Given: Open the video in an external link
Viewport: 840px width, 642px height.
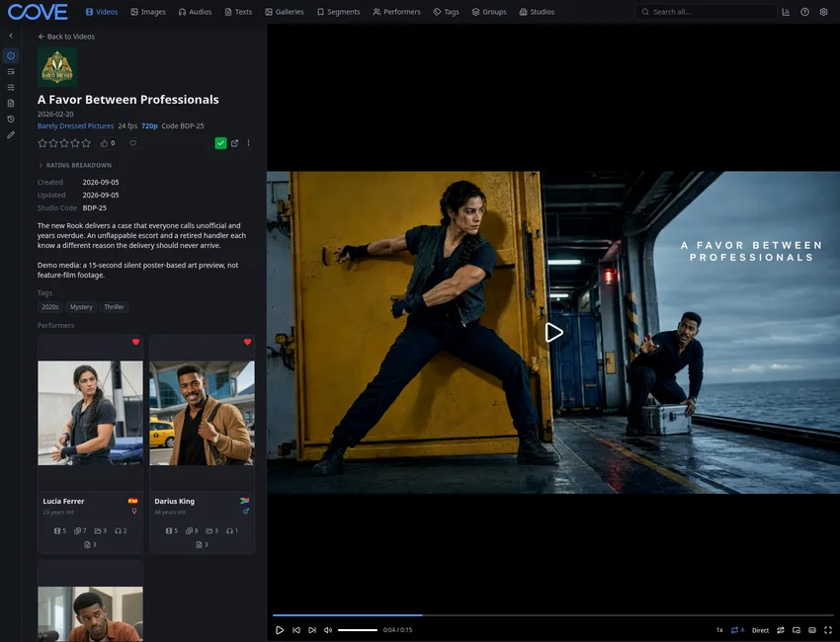Looking at the screenshot, I should click(234, 143).
